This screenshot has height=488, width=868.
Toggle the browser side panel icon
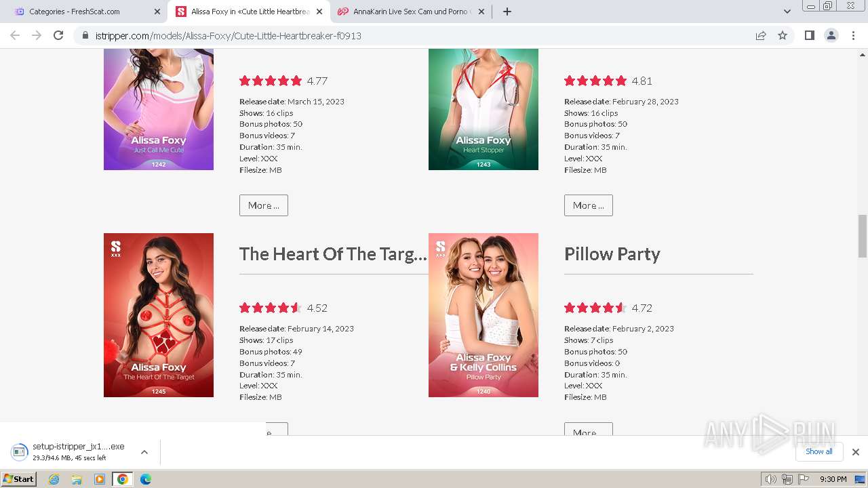pos(809,35)
